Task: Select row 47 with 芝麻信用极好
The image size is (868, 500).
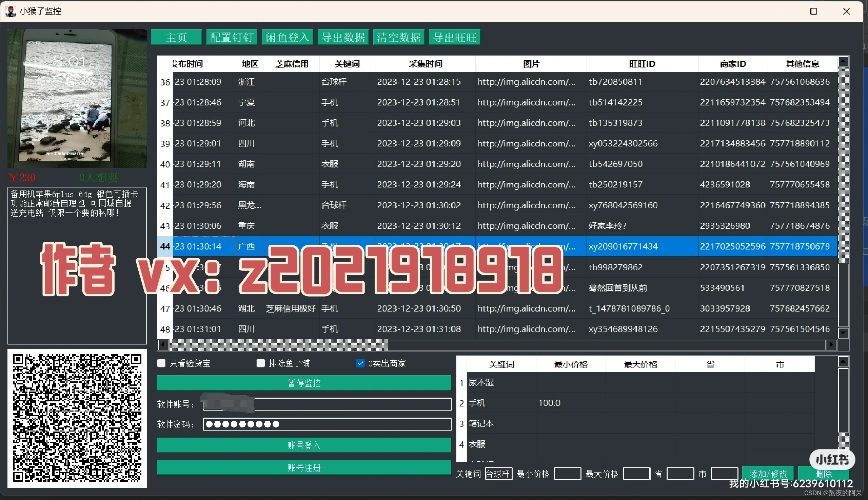Action: pyautogui.click(x=291, y=308)
